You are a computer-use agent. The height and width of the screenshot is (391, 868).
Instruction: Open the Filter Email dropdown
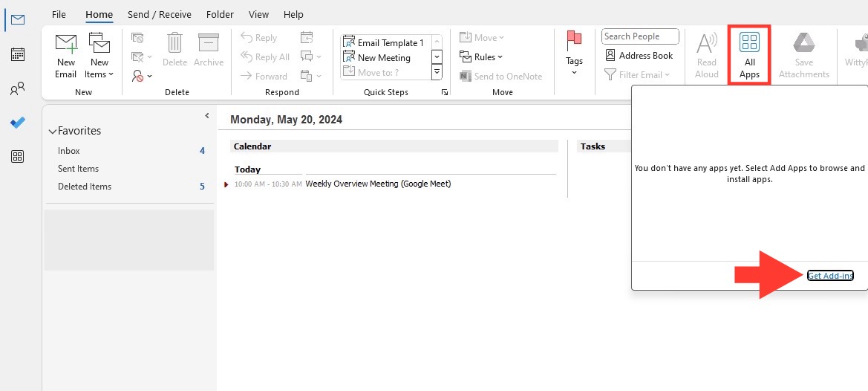click(x=636, y=74)
